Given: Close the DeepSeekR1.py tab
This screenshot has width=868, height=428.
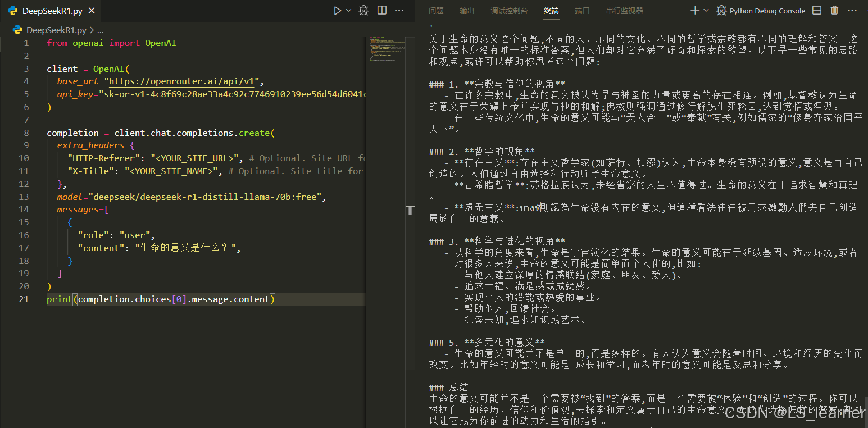Looking at the screenshot, I should click(92, 11).
